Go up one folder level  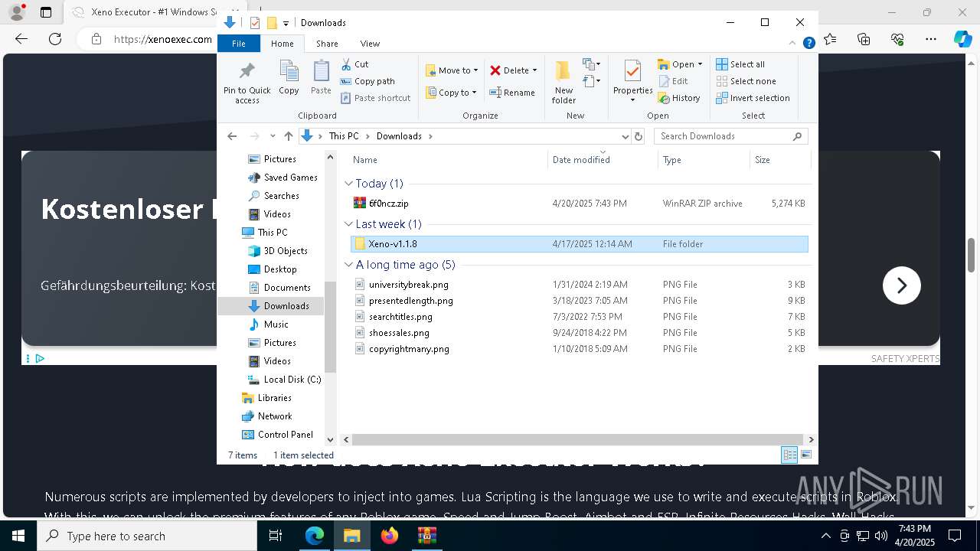pos(288,136)
